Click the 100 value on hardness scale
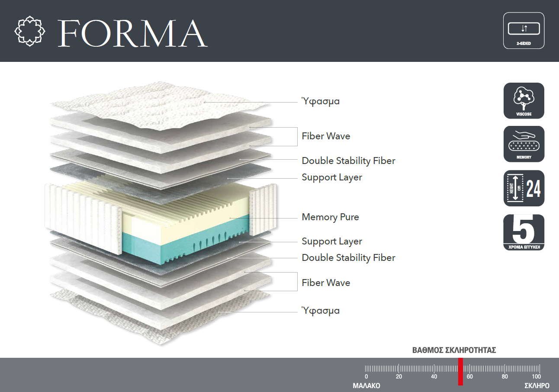The height and width of the screenshot is (392, 559). 537,377
